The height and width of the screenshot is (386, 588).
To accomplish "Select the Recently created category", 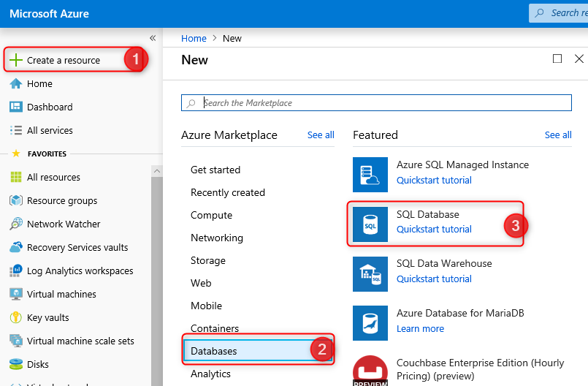I will (x=228, y=192).
